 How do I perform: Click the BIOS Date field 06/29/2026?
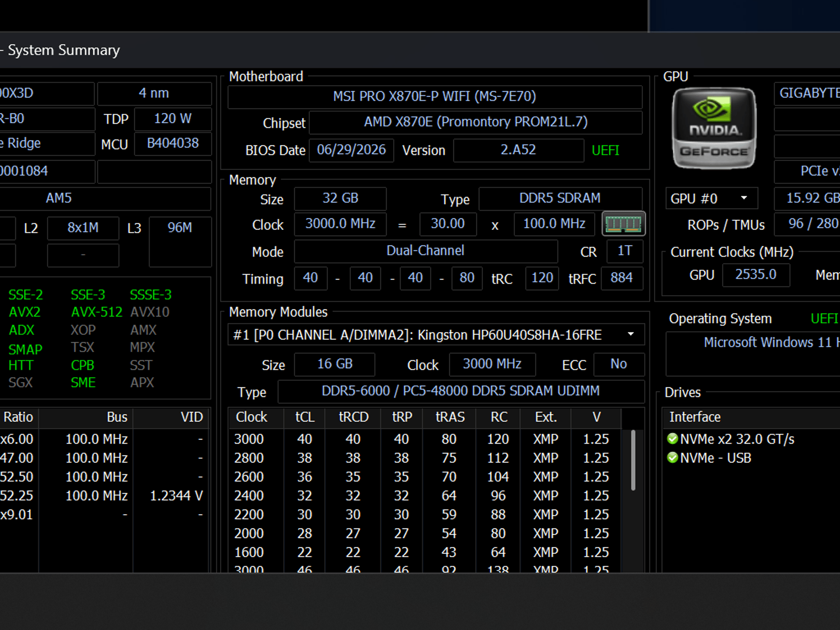pos(352,150)
